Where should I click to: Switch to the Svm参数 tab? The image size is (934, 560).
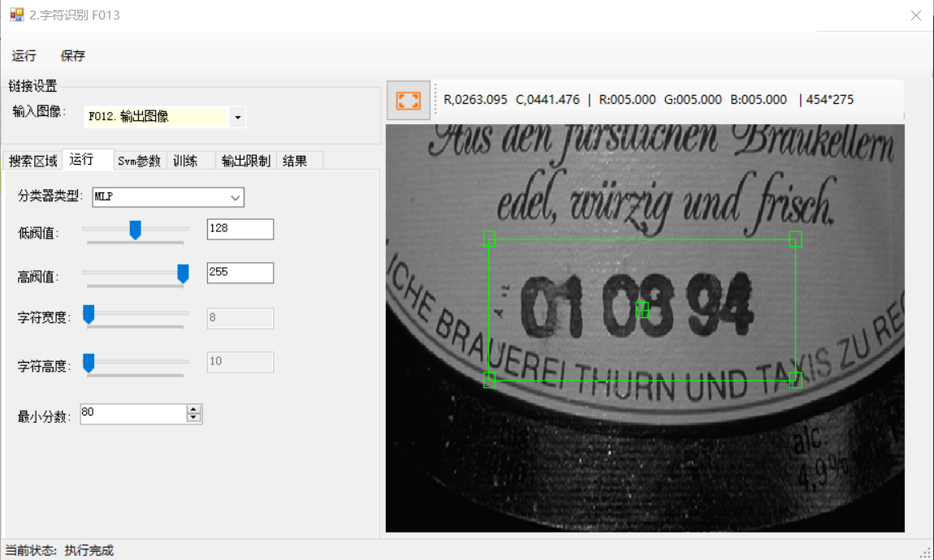coord(140,161)
